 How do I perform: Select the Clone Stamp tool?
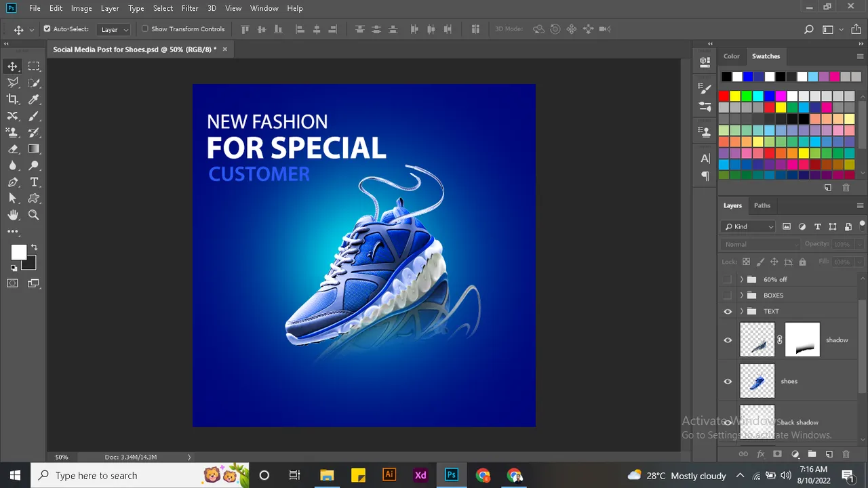pos(13,133)
